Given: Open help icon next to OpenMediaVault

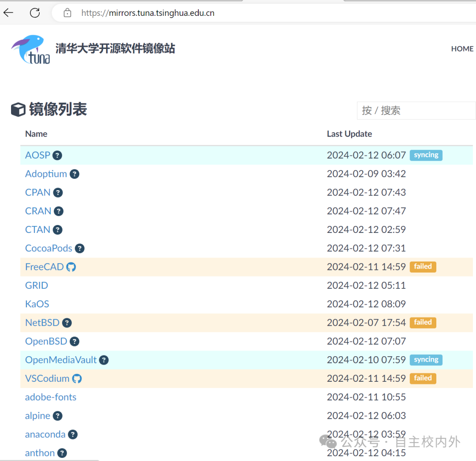Looking at the screenshot, I should click(x=104, y=360).
